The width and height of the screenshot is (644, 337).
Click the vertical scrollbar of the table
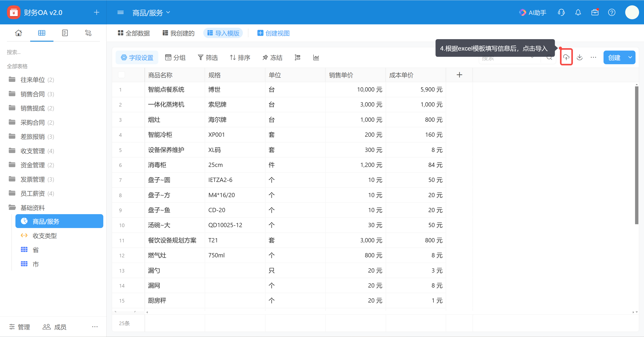pyautogui.click(x=636, y=155)
